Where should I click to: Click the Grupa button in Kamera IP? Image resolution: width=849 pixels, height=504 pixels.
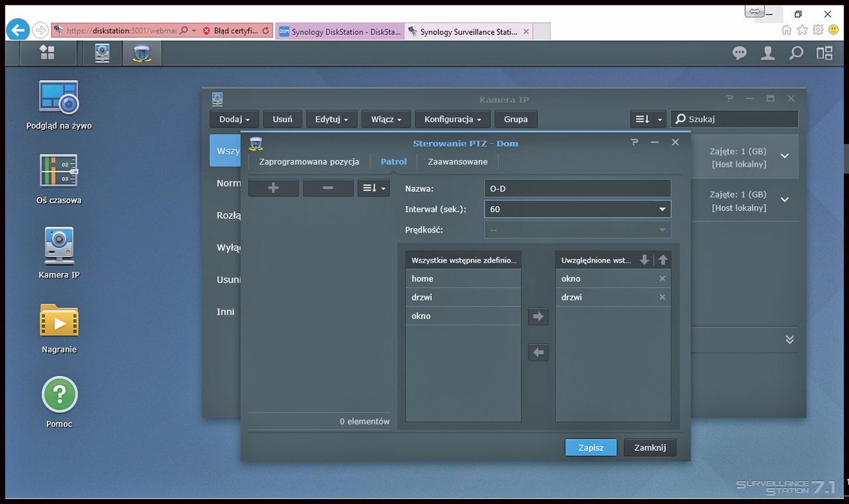point(516,119)
